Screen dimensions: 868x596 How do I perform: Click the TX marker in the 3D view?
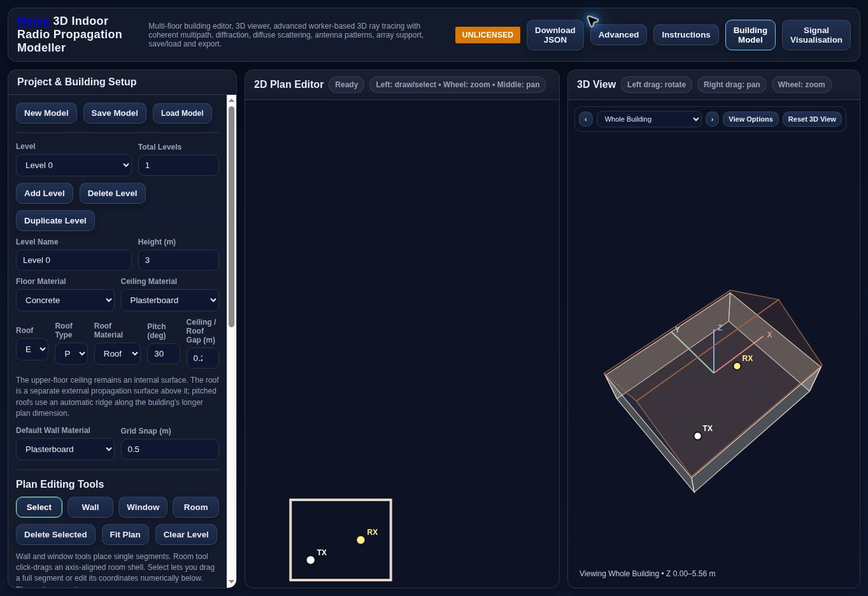(698, 436)
